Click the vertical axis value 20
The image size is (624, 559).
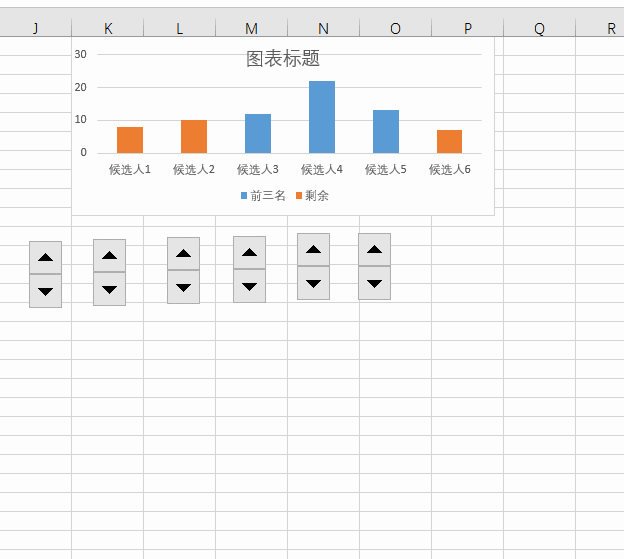click(x=80, y=87)
